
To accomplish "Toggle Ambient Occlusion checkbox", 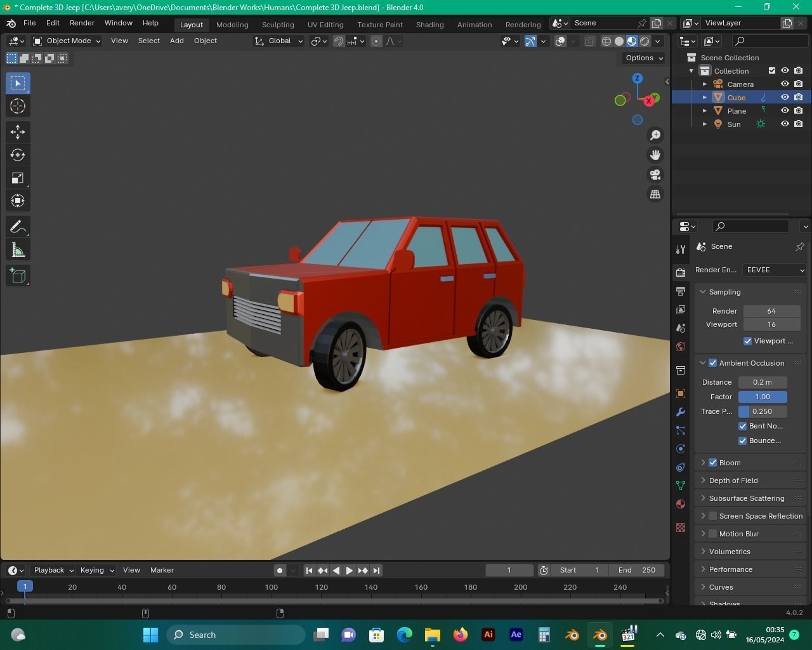I will click(x=712, y=363).
